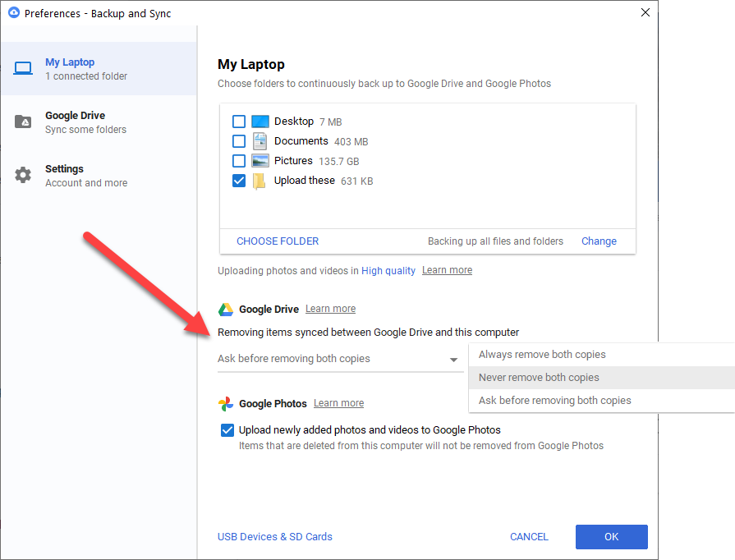Click the Drive folder icon in sidebar
735x560 pixels.
pyautogui.click(x=23, y=122)
